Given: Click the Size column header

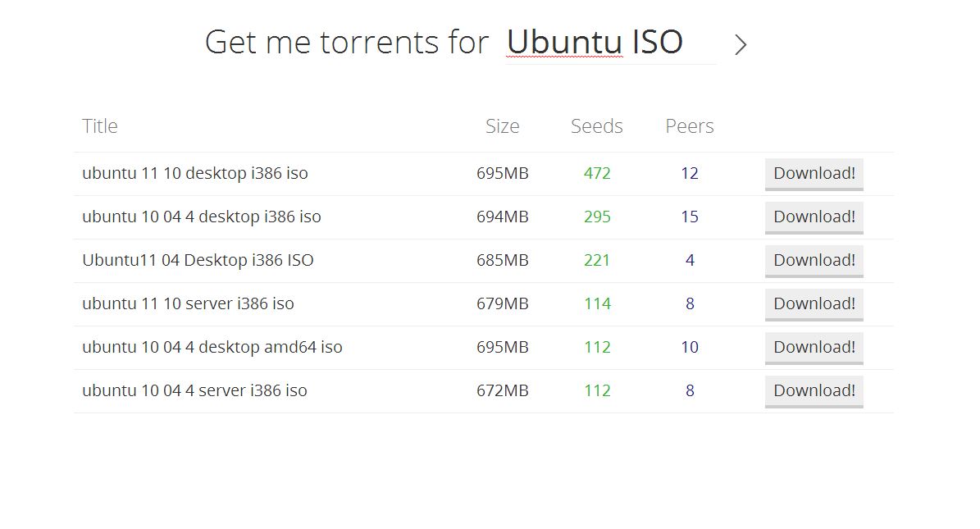Looking at the screenshot, I should coord(502,126).
